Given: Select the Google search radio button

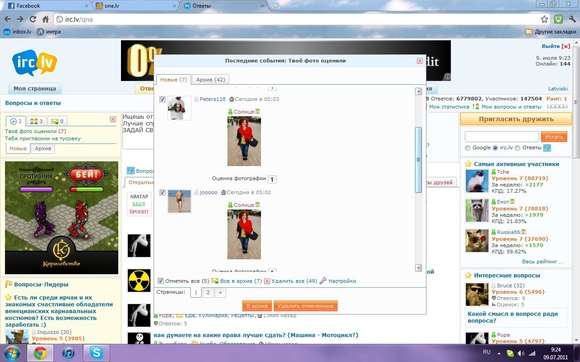Looking at the screenshot, I should (468, 148).
